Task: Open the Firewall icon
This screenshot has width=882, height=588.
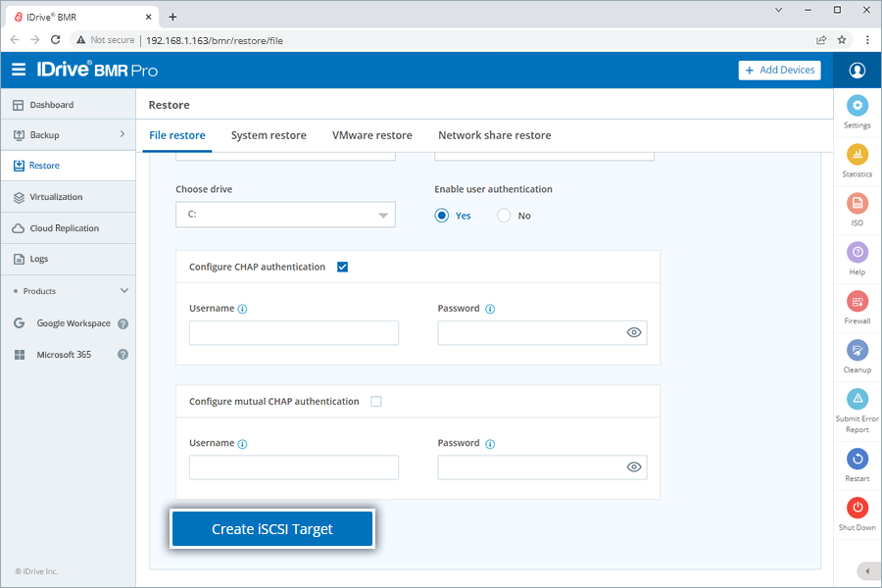Action: pyautogui.click(x=857, y=302)
